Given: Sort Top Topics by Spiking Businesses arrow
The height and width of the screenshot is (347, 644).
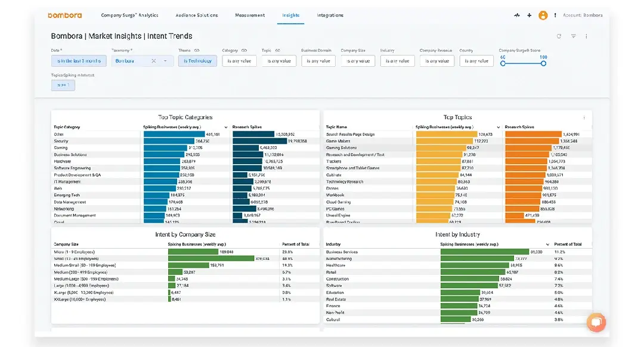Looking at the screenshot, I should tap(498, 128).
